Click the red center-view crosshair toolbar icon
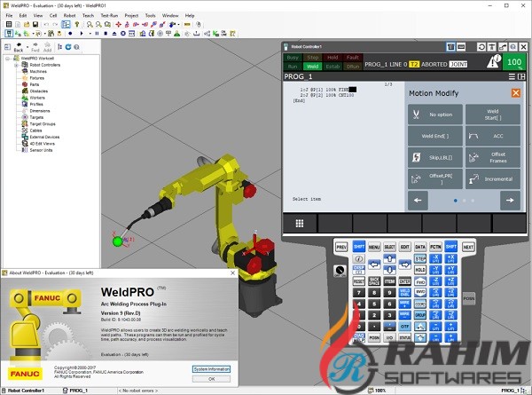 tap(119, 25)
